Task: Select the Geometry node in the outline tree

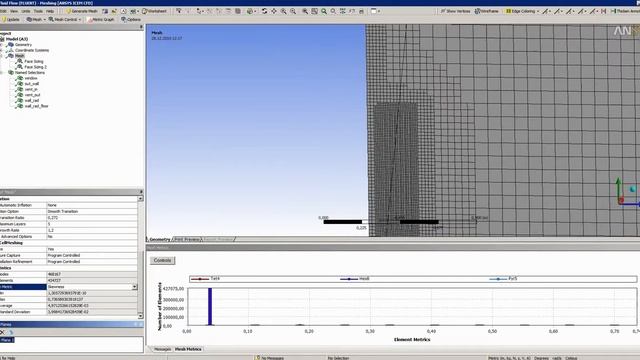Action: pos(23,45)
